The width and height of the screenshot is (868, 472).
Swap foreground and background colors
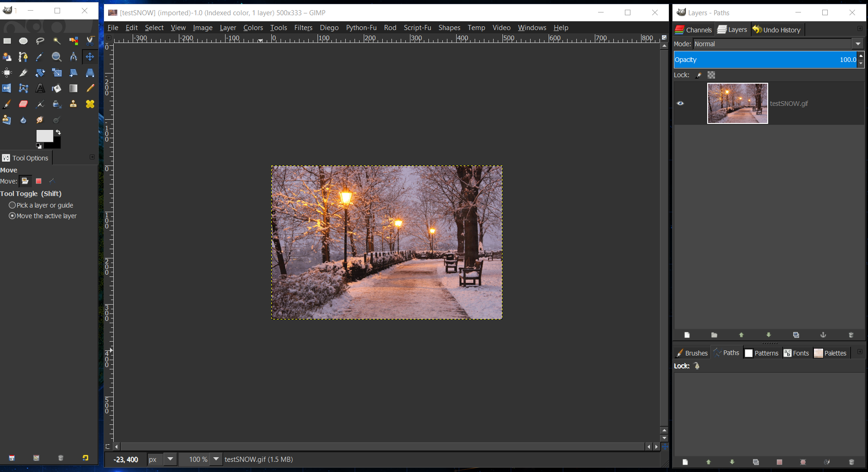click(58, 132)
